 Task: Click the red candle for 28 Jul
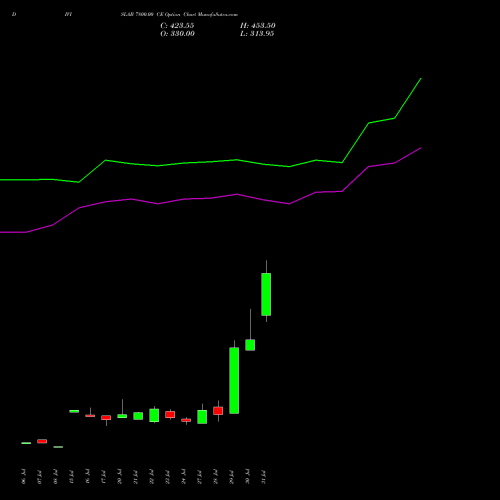click(218, 411)
